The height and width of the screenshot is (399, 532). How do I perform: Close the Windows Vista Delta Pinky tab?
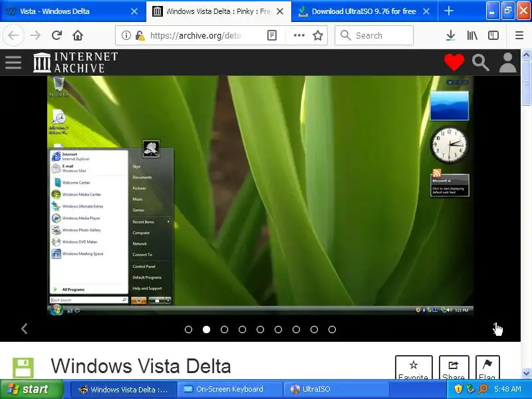280,11
